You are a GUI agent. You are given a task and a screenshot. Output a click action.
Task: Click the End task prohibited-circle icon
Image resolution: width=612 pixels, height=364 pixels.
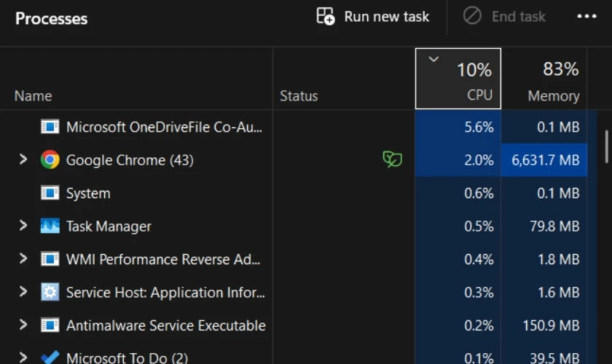pyautogui.click(x=472, y=16)
